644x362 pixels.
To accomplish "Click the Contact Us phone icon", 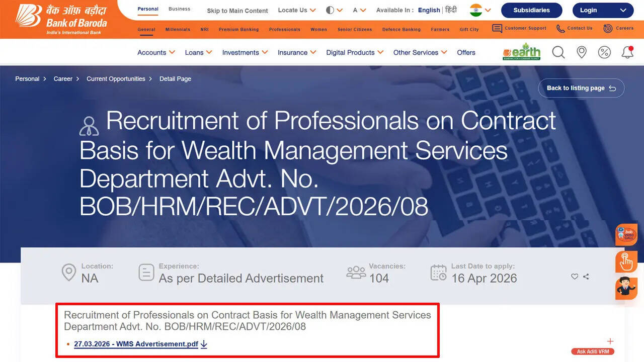I will [x=560, y=29].
